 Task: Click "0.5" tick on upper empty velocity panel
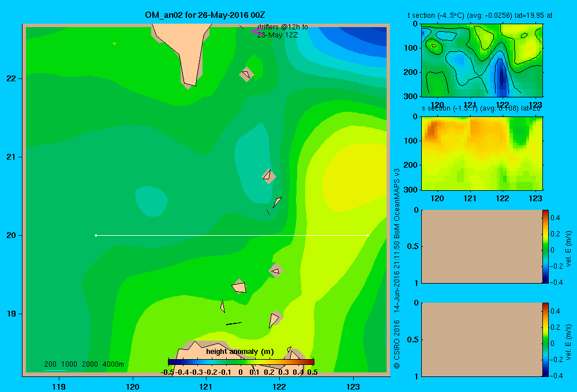[x=413, y=246]
